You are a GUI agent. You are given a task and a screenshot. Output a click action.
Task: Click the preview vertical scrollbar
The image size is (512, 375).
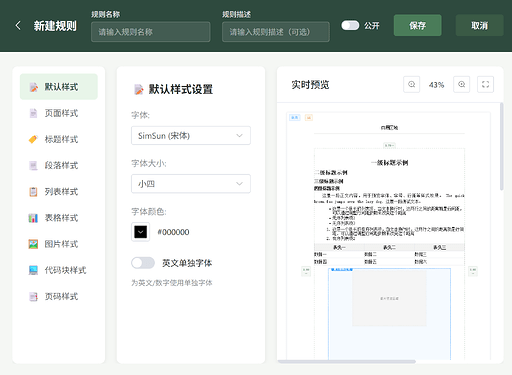(501, 147)
